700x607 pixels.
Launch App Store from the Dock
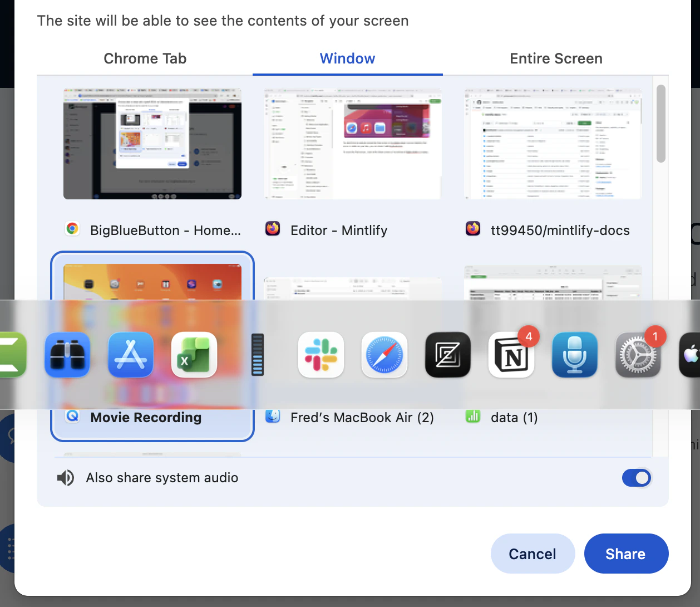point(131,355)
